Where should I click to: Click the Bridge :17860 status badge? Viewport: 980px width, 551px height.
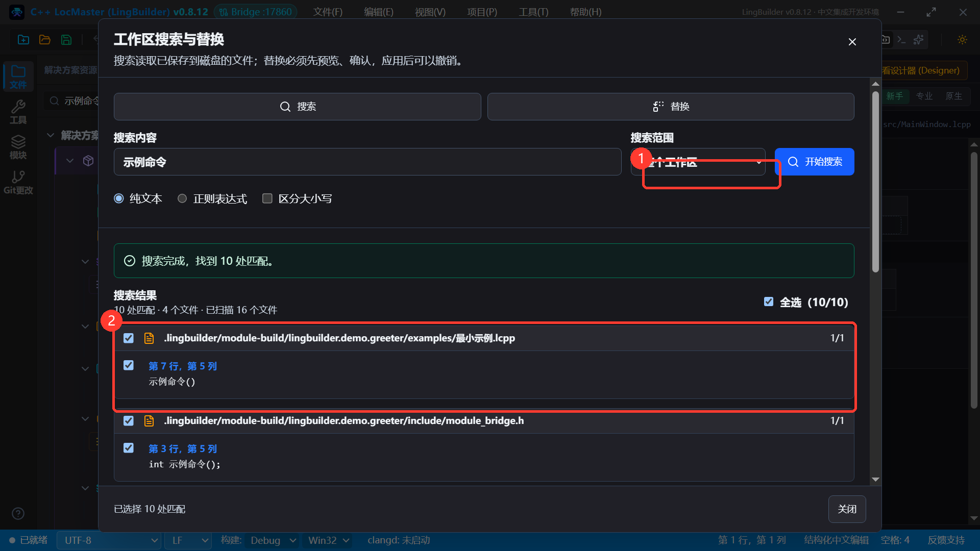256,12
